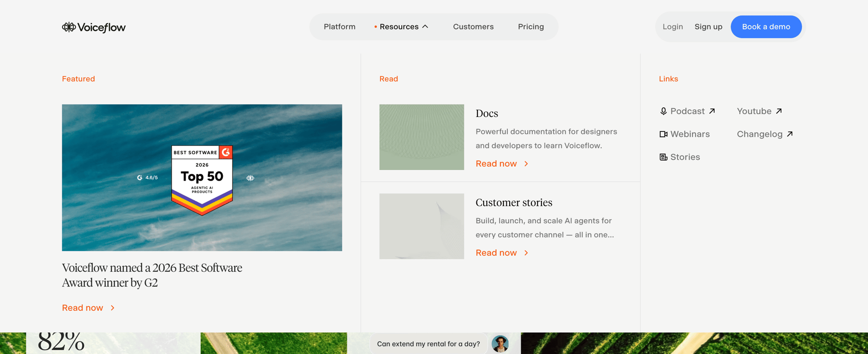
Task: Click the G2 Top 50 badge
Action: point(202,180)
